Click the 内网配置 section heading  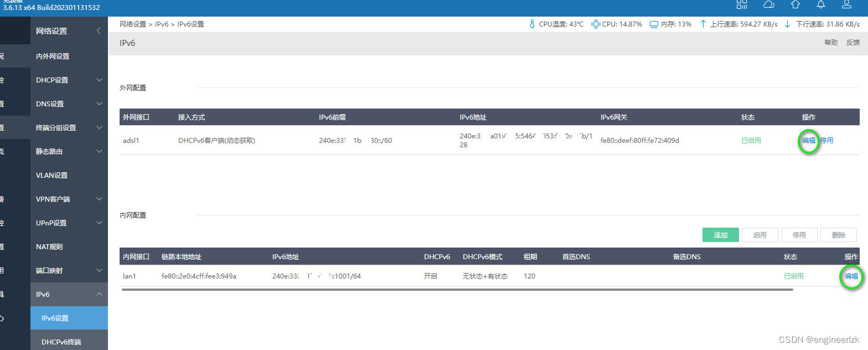pos(133,215)
